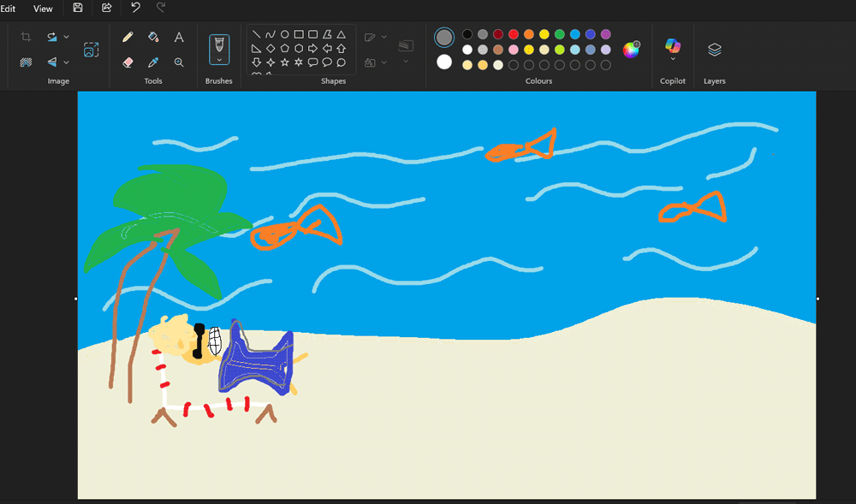Pick the Eraser tool
This screenshot has width=856, height=504.
click(128, 62)
